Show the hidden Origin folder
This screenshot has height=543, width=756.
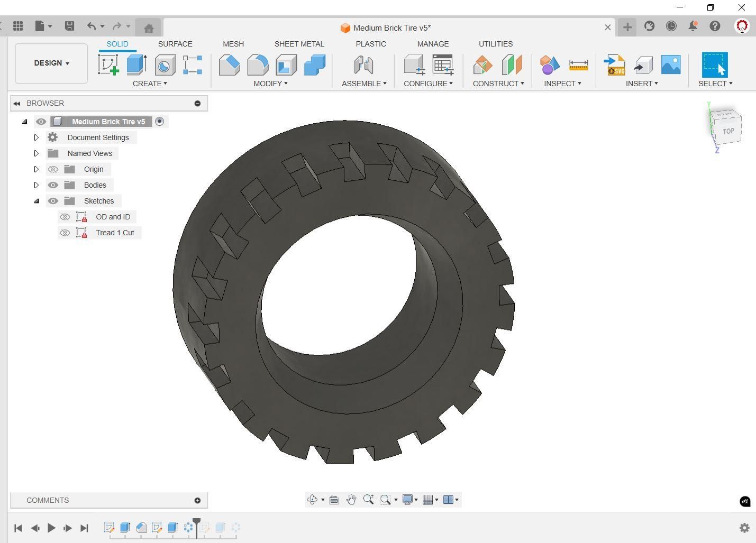coord(53,169)
